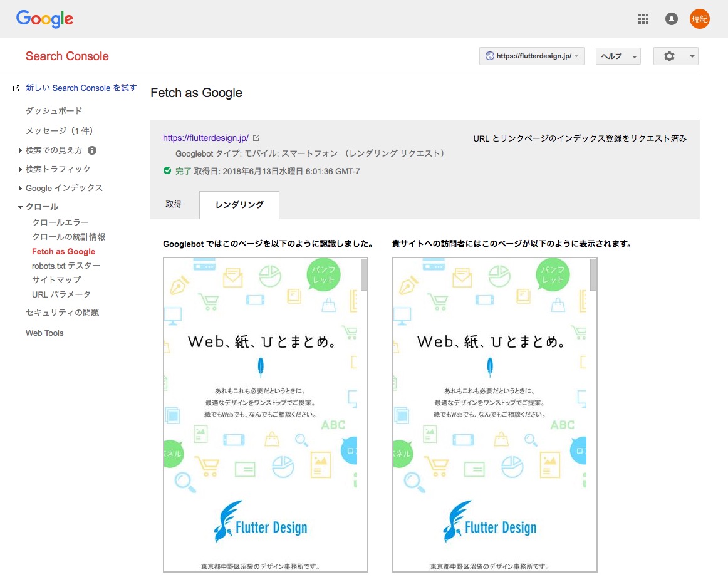
Task: Open the https://flutterdesign.jp/ property dropdown
Action: [x=532, y=56]
